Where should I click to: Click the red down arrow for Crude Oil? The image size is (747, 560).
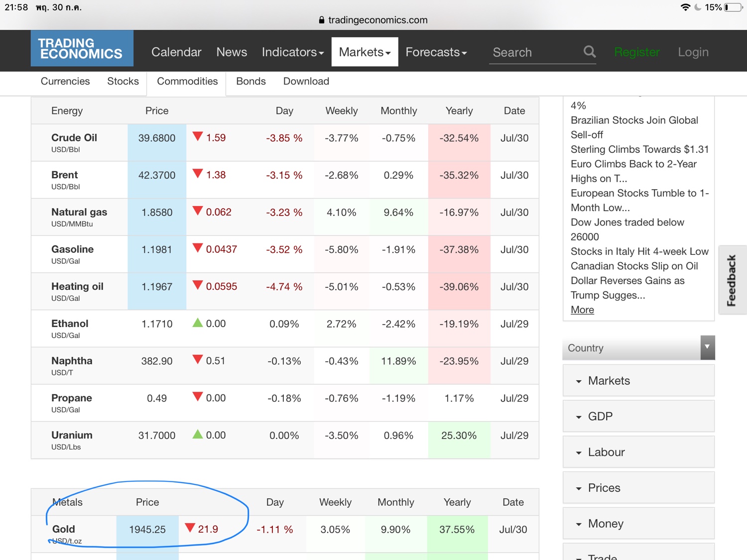click(198, 137)
